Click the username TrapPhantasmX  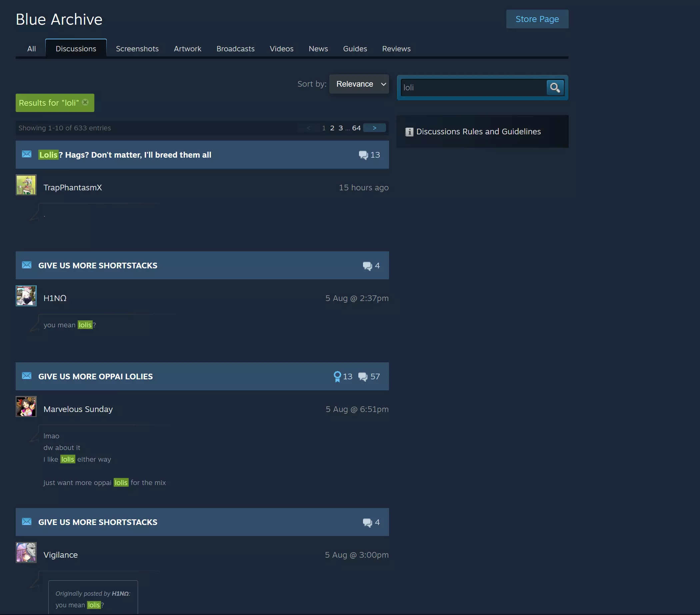tap(73, 188)
